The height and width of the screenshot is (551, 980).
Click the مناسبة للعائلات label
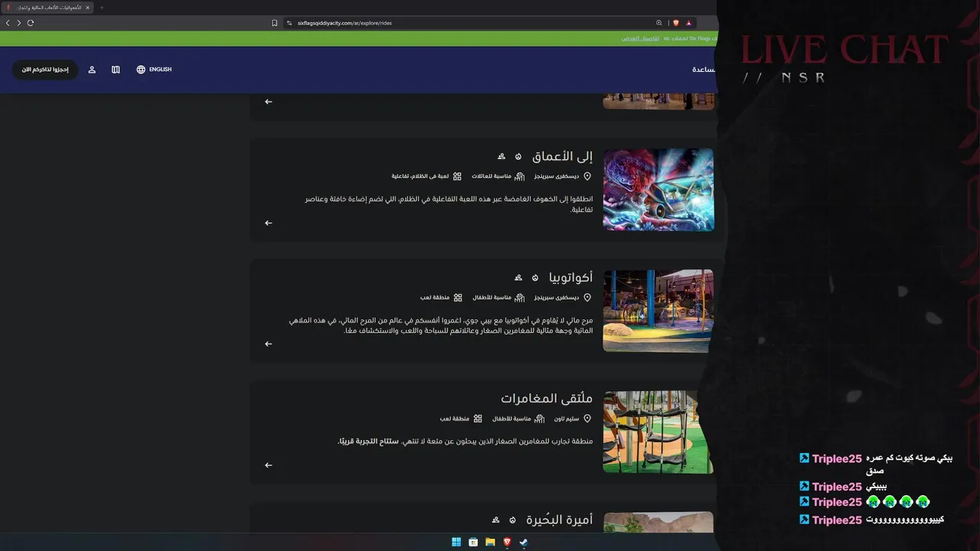[492, 176]
